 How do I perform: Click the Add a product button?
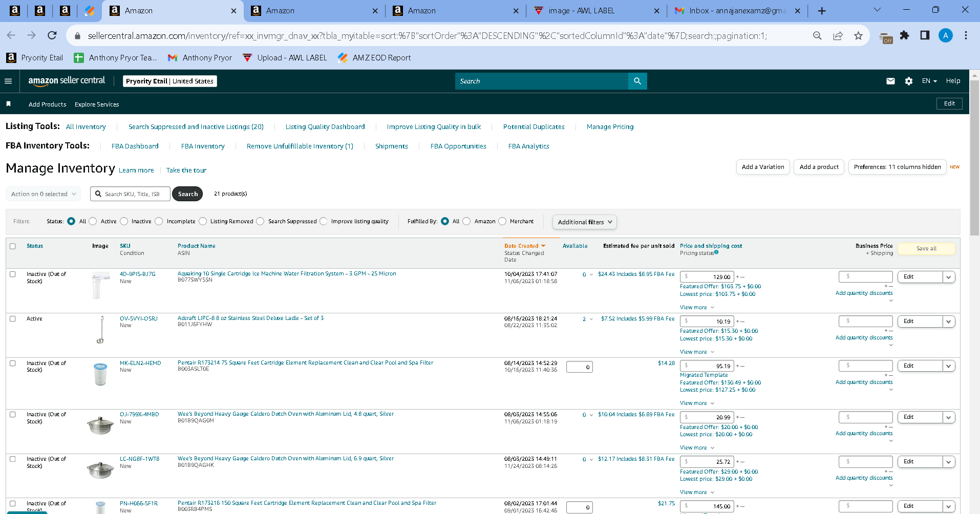[819, 167]
